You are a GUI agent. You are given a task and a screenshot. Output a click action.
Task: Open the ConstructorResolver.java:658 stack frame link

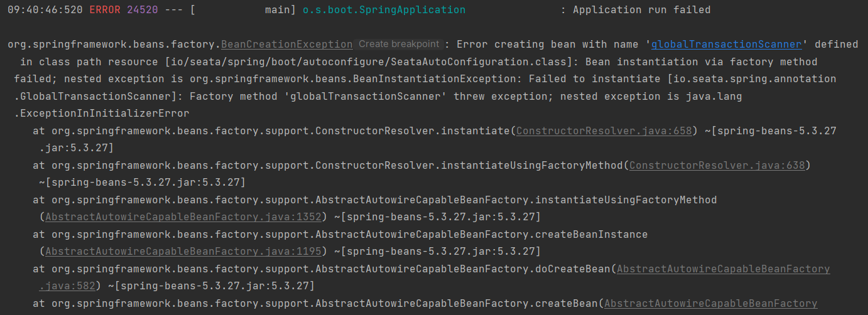[x=604, y=131]
